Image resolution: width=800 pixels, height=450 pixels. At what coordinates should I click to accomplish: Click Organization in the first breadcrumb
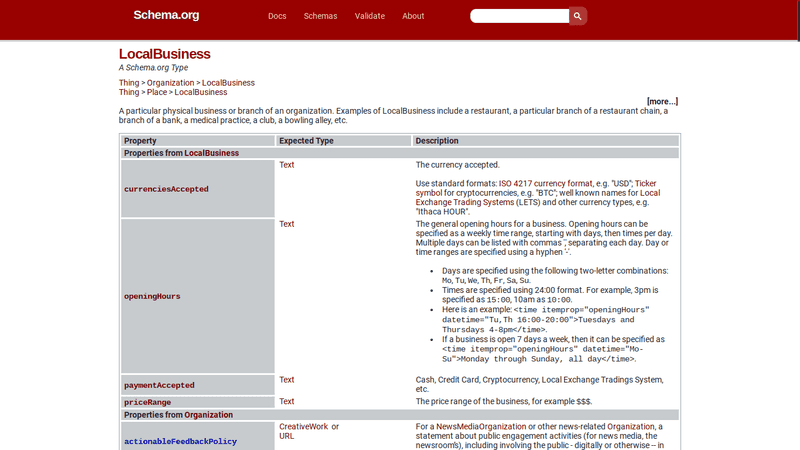(170, 83)
